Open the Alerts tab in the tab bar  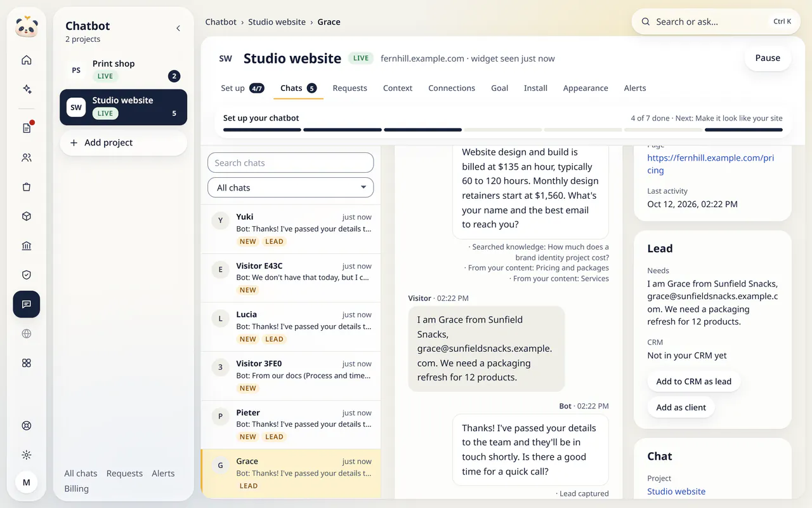click(635, 88)
